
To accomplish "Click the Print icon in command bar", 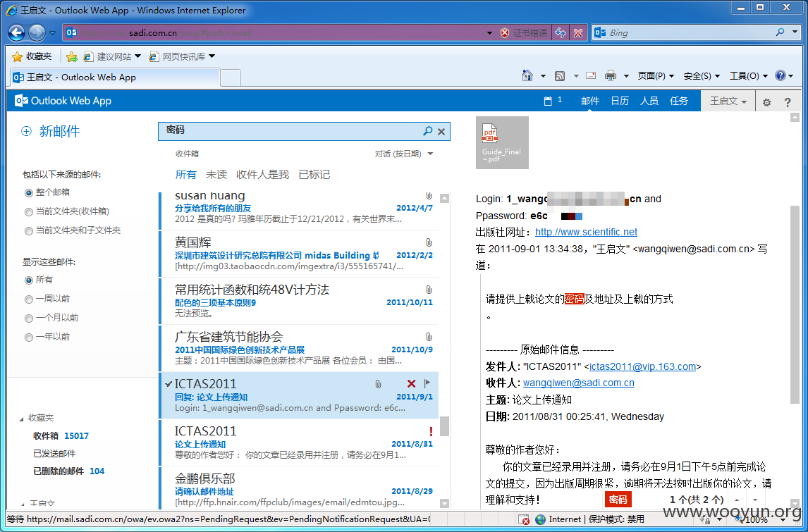I will pyautogui.click(x=611, y=75).
